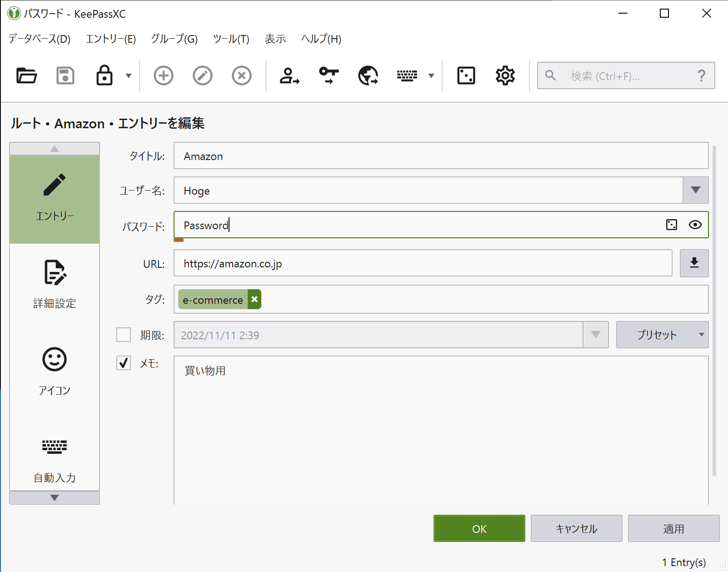Focus the username field containing Hoge
The height and width of the screenshot is (572, 728).
pos(428,190)
